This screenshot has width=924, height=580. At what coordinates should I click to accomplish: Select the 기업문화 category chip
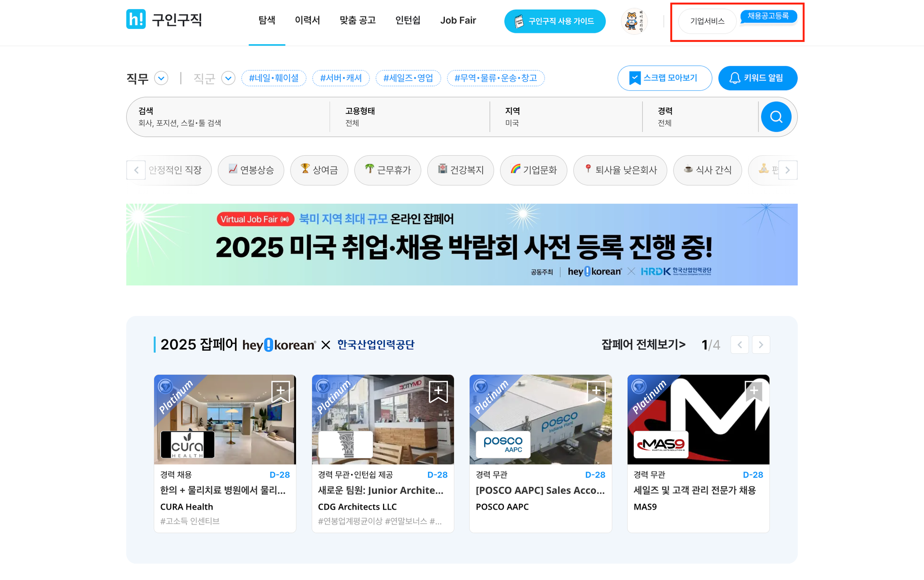[534, 170]
